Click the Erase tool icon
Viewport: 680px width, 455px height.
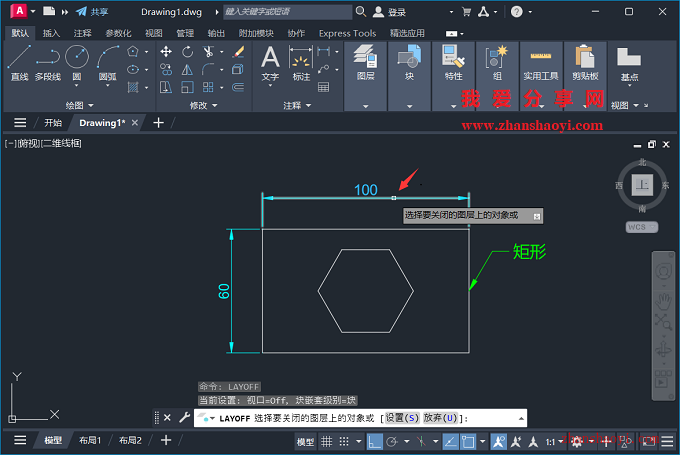pos(238,52)
